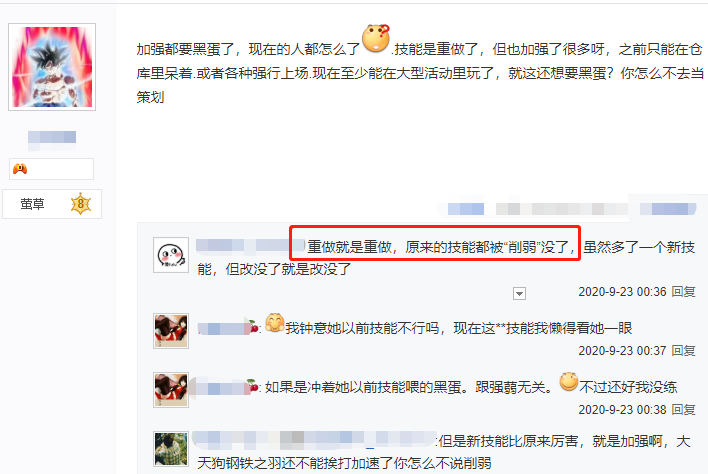The height and width of the screenshot is (474, 708).
Task: Click the red-dress avatar on the 00:38 reply
Action: click(171, 390)
